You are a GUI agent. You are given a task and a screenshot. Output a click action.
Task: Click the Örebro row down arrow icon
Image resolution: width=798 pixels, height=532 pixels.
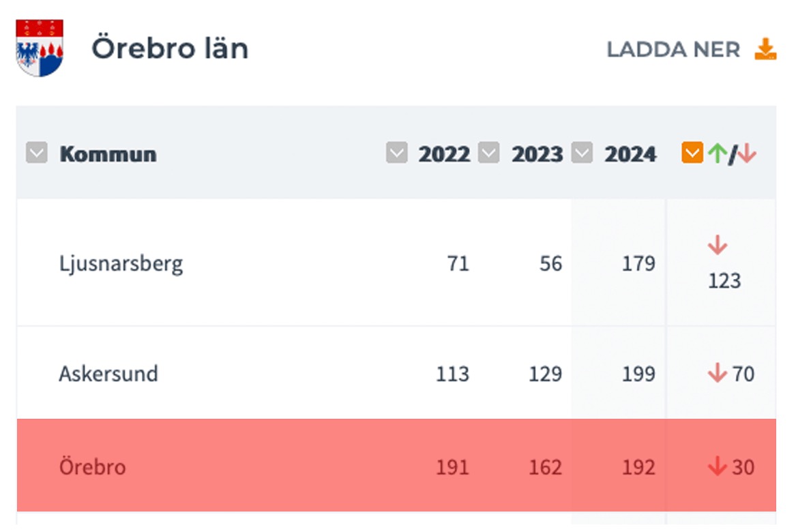coord(717,467)
